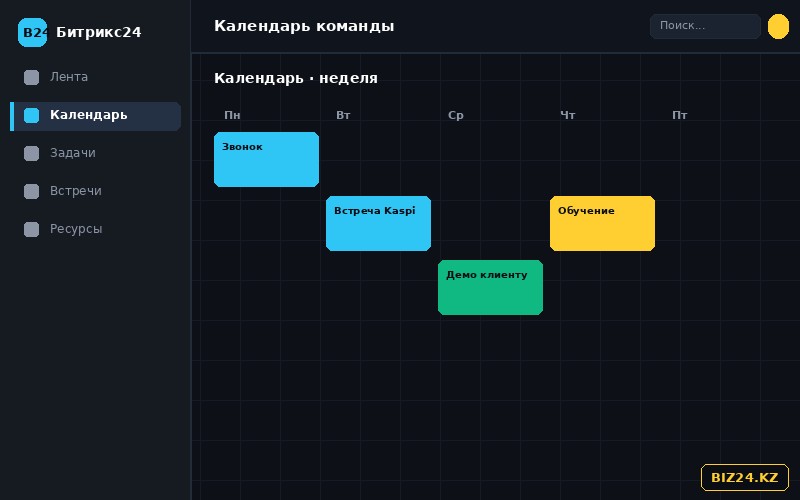This screenshot has width=800, height=500.
Task: Open the Обучение event
Action: [603, 223]
